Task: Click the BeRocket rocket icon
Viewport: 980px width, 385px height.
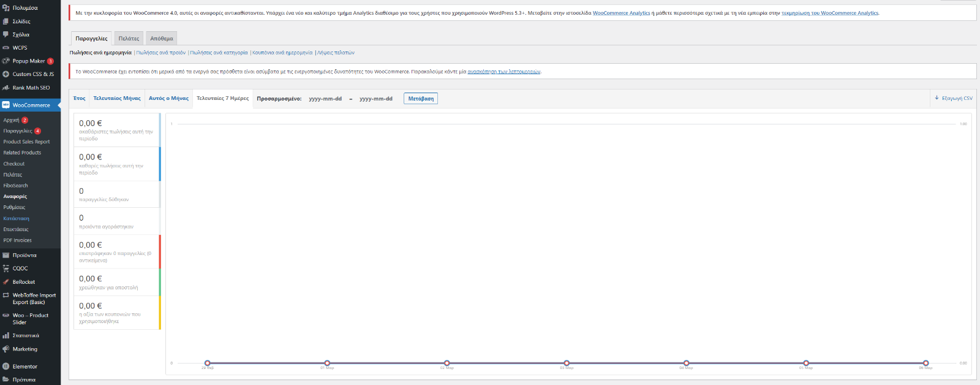Action: 6,282
